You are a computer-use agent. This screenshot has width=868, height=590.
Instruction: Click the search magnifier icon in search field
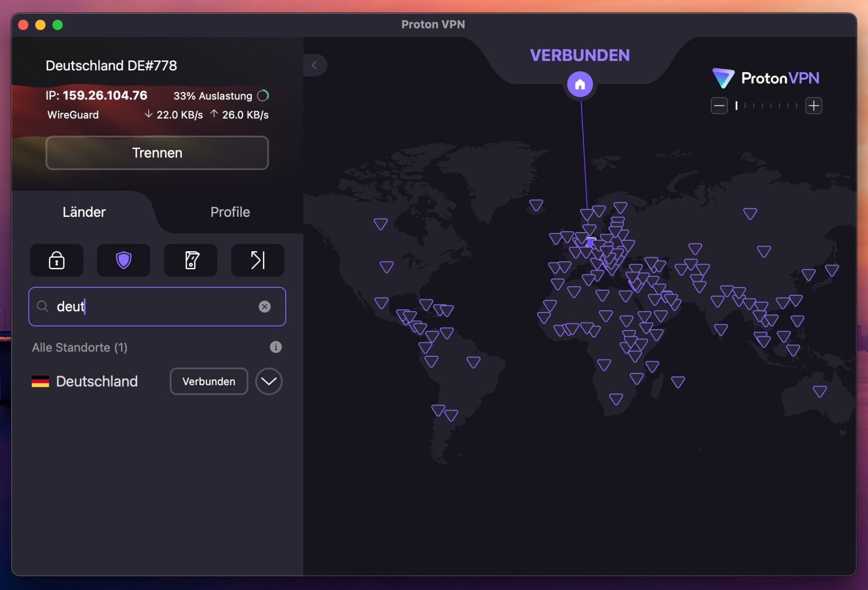coord(43,307)
